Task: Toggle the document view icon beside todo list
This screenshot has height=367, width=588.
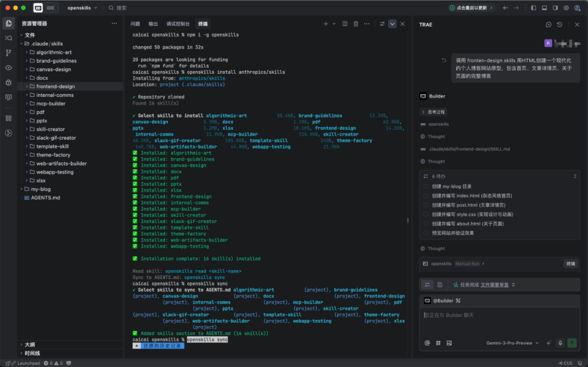Action: [440, 285]
